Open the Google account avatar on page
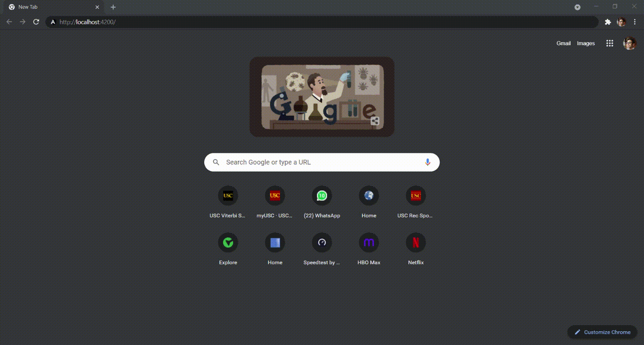Screen dimensions: 644x345 (x=629, y=43)
